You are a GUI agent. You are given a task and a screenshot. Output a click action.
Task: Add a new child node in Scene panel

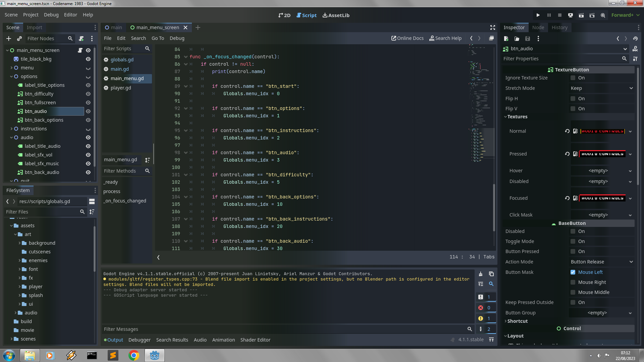(8, 39)
